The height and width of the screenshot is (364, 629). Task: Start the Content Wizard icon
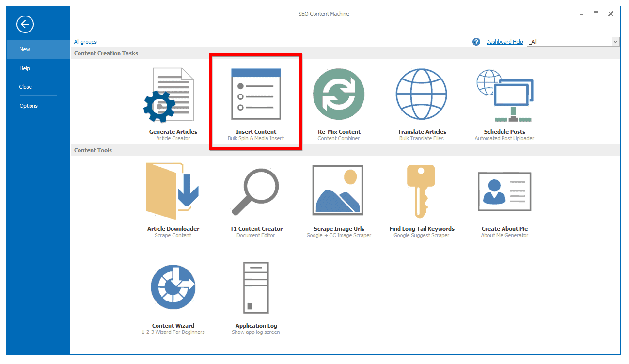(173, 288)
